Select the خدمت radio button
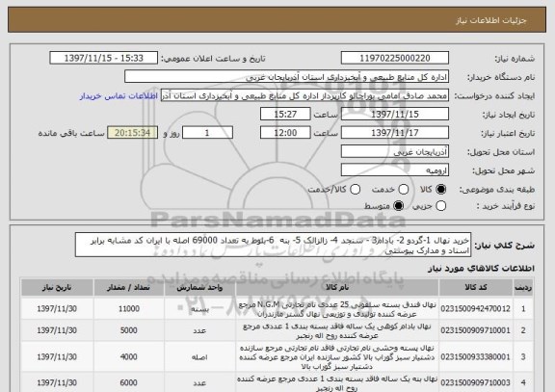 click(403, 190)
